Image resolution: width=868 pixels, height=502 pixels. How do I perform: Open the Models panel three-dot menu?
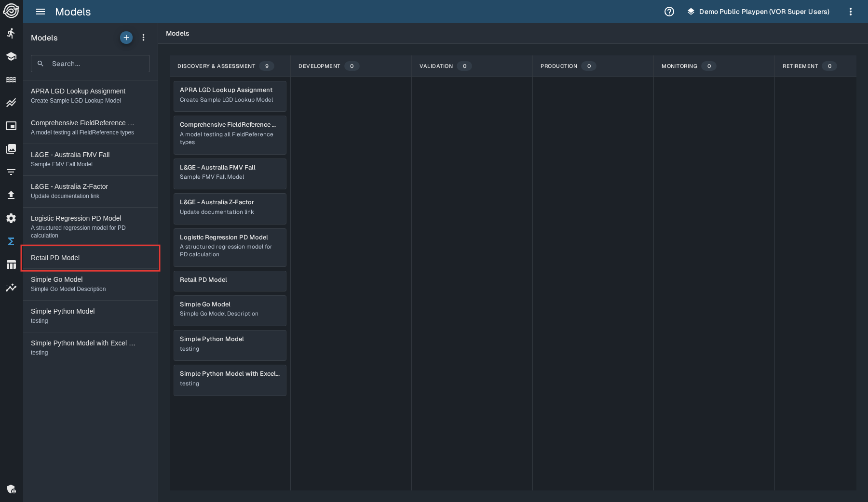click(x=143, y=38)
